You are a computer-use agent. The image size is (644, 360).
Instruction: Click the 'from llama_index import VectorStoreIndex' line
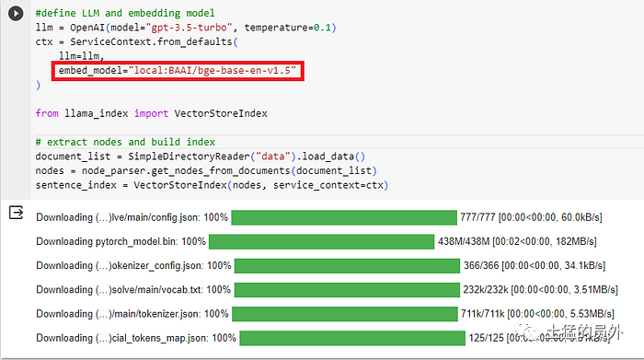[x=151, y=113]
